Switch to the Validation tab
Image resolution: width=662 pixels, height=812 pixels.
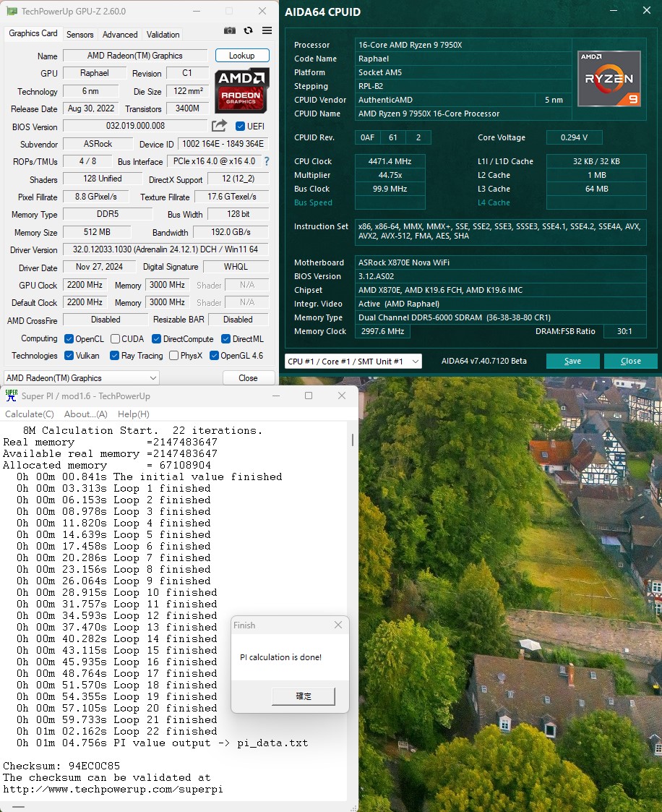163,35
